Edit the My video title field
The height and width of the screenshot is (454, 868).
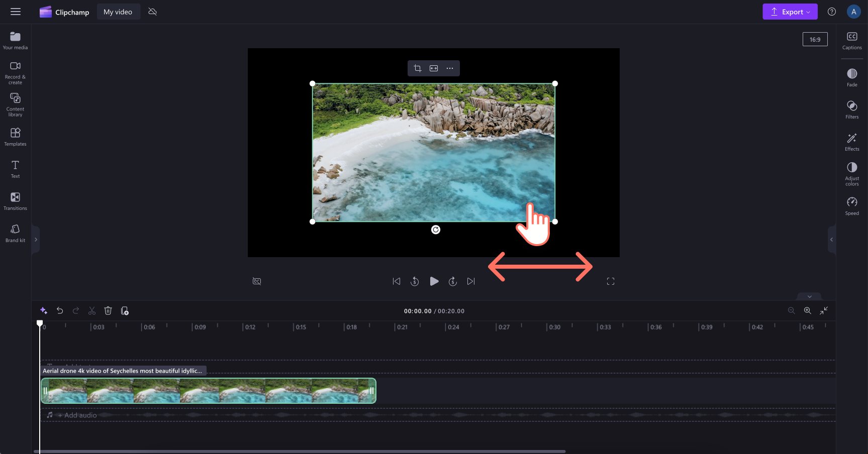[x=118, y=12]
